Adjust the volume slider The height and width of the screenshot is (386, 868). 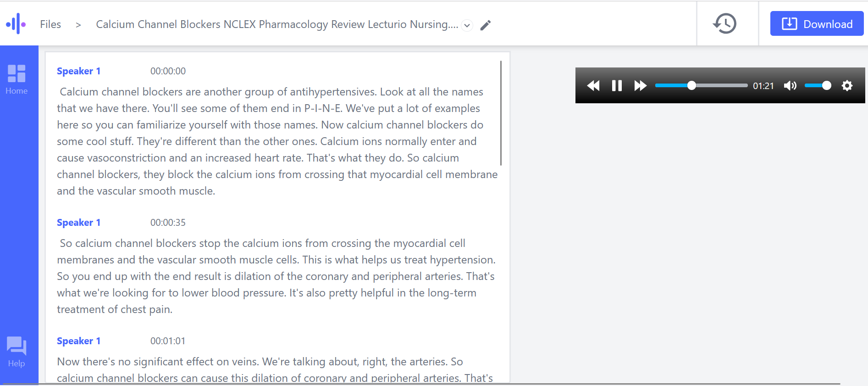pyautogui.click(x=818, y=86)
